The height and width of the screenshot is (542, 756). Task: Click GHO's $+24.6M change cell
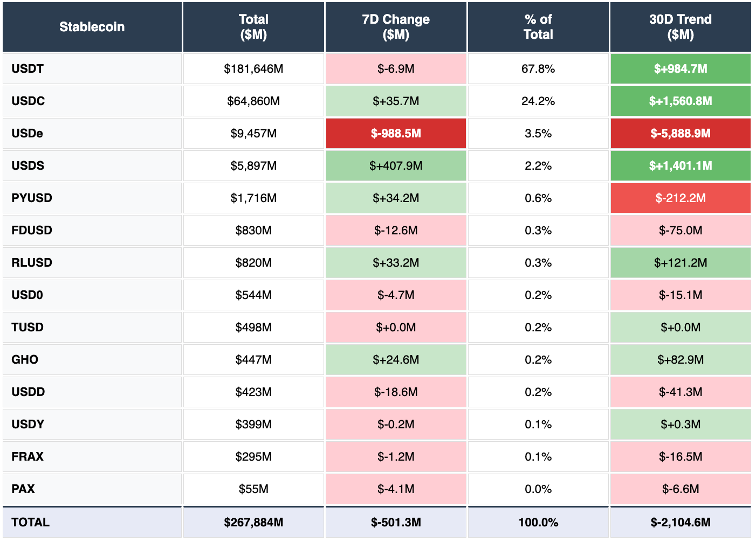click(395, 359)
